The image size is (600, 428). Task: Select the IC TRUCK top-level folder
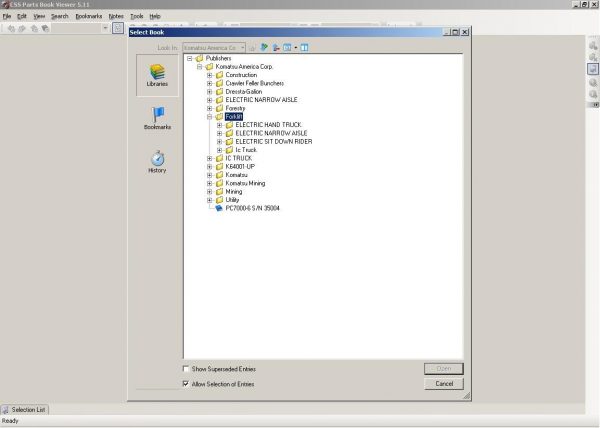tap(239, 158)
